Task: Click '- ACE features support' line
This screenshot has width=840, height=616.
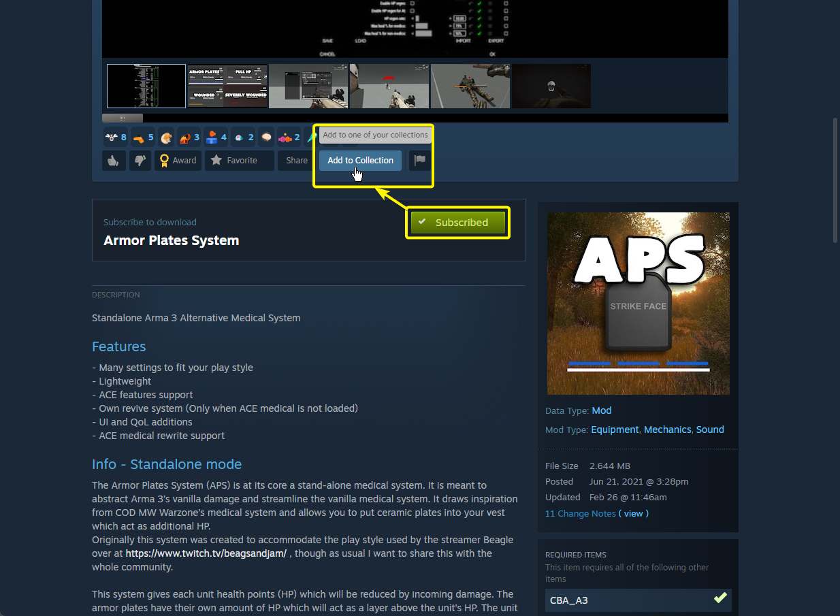Action: click(x=142, y=395)
